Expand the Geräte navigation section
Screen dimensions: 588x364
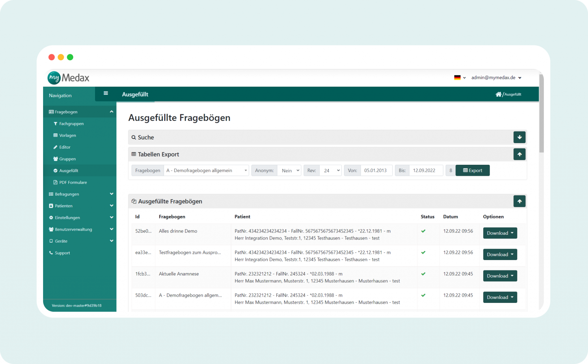pyautogui.click(x=80, y=241)
